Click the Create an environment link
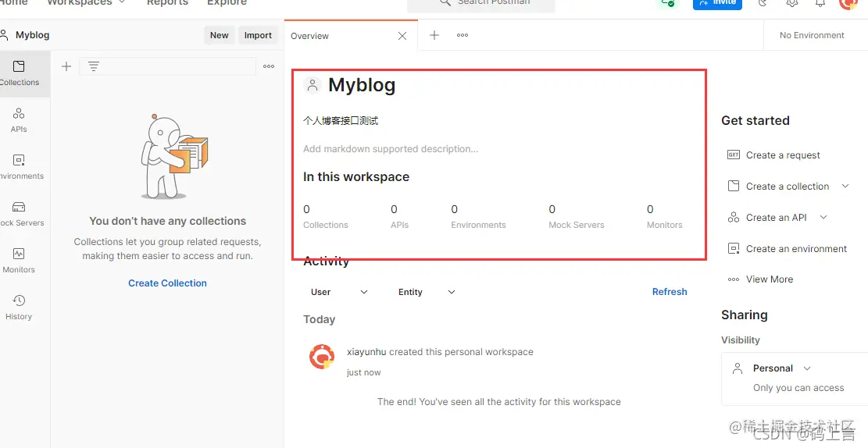The width and height of the screenshot is (868, 448). [796, 249]
